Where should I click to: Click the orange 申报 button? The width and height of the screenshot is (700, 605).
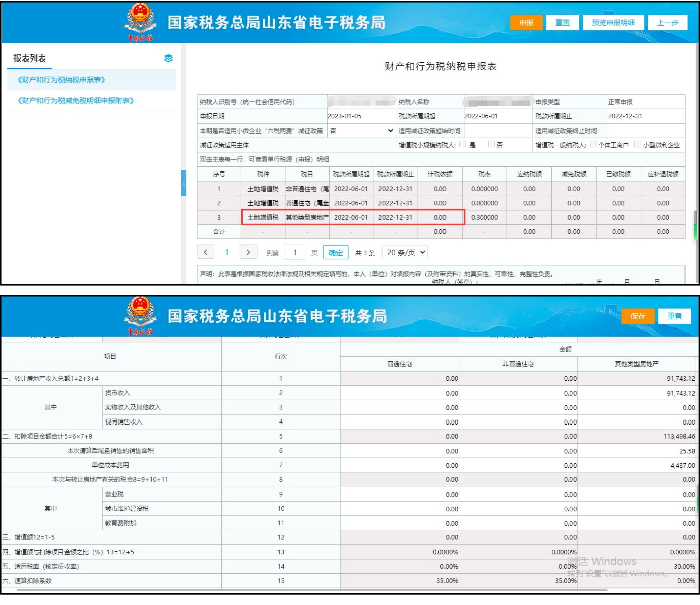[526, 23]
